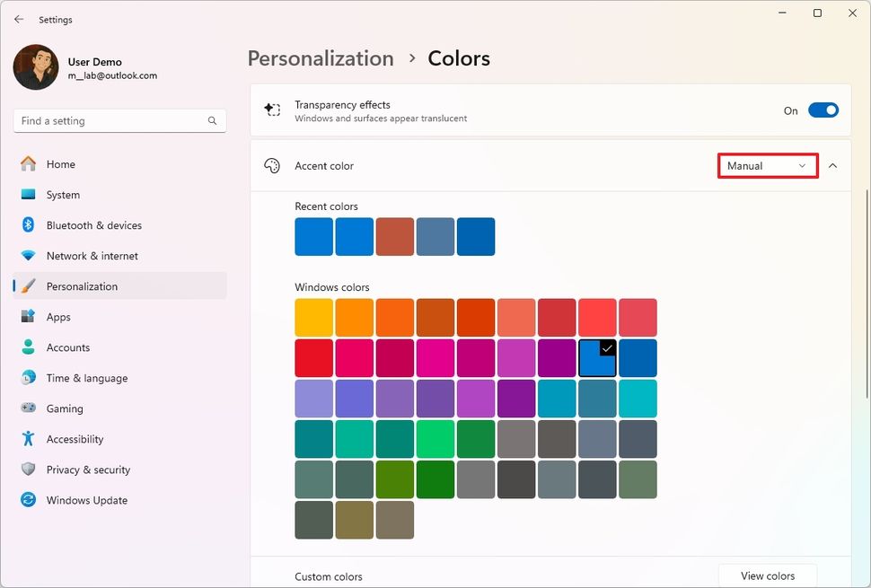Click the back arrow in title bar

(x=19, y=19)
